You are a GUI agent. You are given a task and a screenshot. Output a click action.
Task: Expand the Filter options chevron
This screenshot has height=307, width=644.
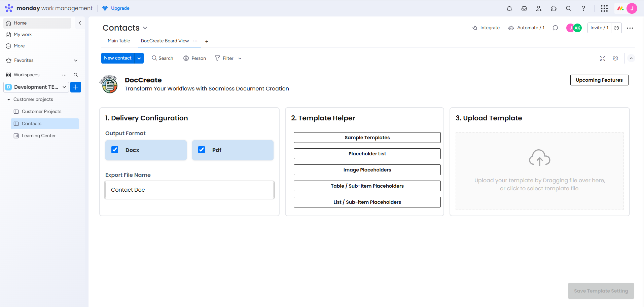(240, 59)
